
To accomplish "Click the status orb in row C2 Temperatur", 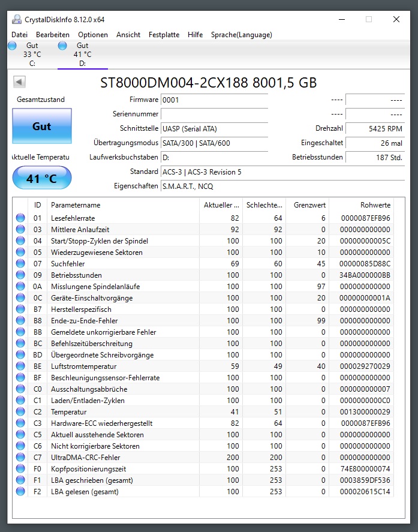I will (x=20, y=411).
